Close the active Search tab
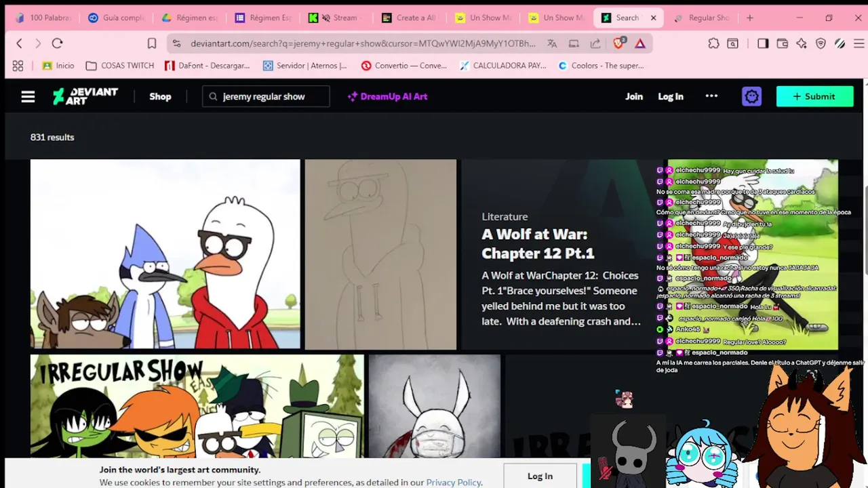The image size is (868, 488). point(654,18)
